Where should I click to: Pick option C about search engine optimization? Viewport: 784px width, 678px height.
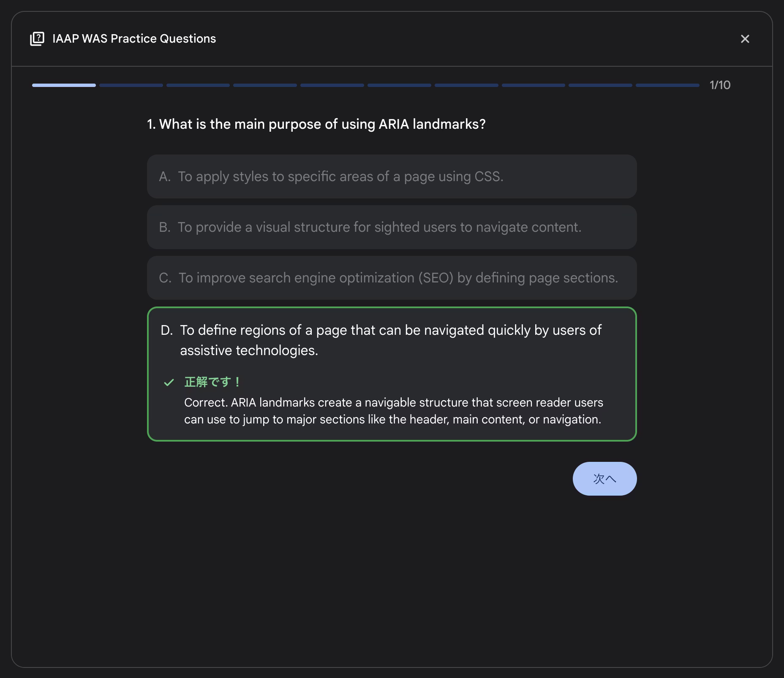[392, 278]
